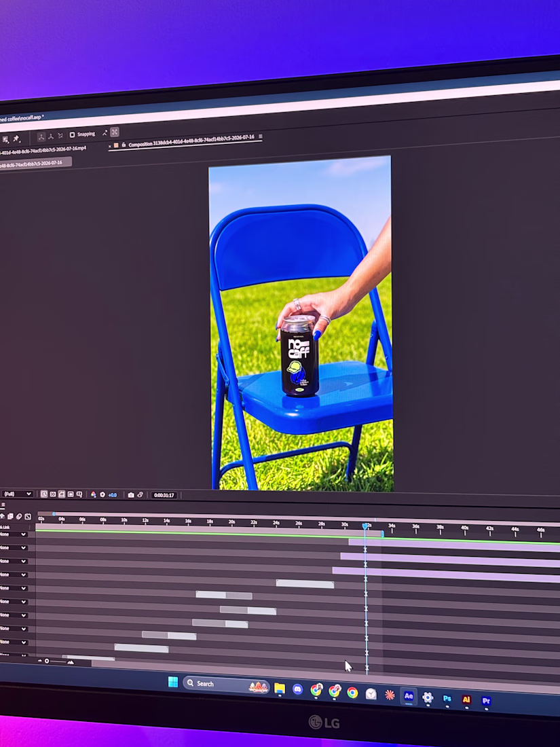This screenshot has height=747, width=560.
Task: Click the orange composition label color swatch
Action: click(x=116, y=145)
